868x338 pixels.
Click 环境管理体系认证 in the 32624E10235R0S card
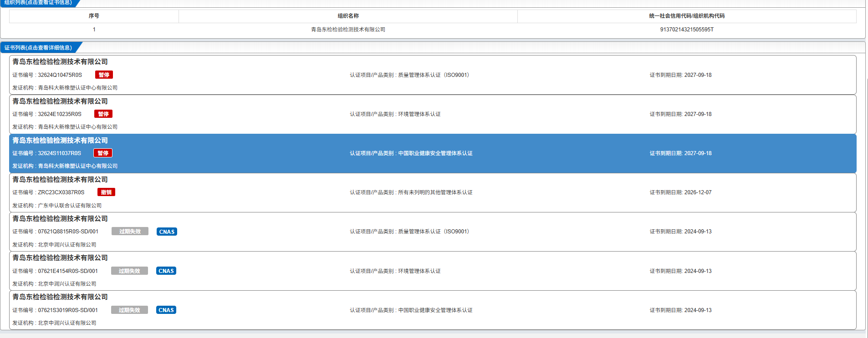419,114
